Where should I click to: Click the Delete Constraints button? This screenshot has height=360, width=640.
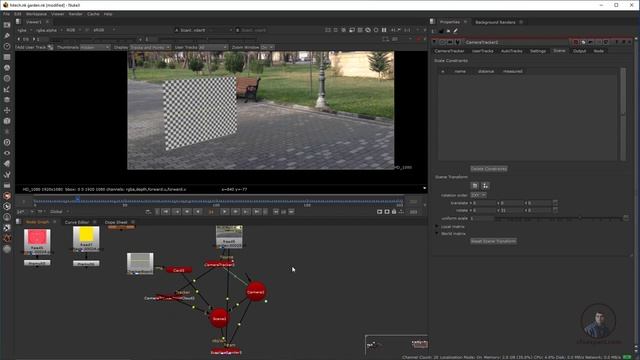point(489,169)
